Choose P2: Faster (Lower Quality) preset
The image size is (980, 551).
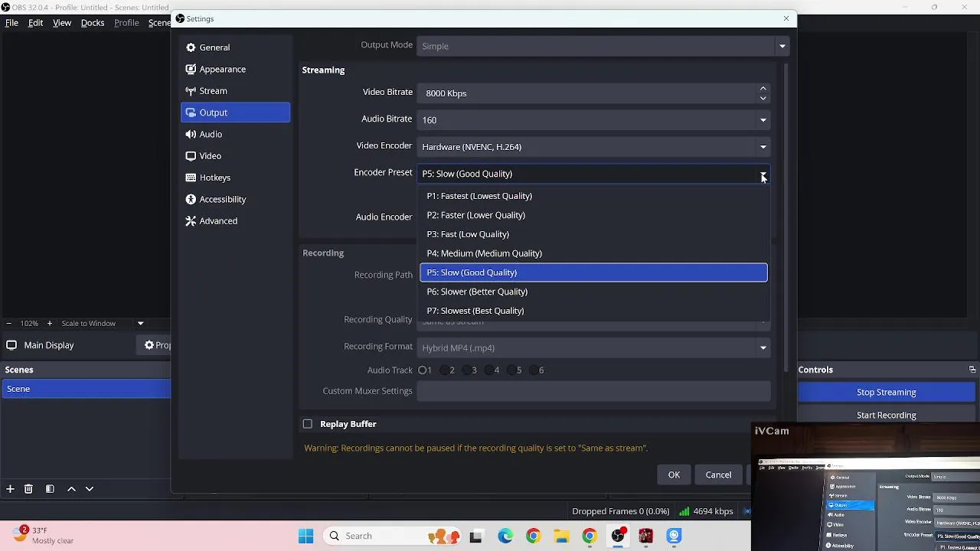pos(593,215)
